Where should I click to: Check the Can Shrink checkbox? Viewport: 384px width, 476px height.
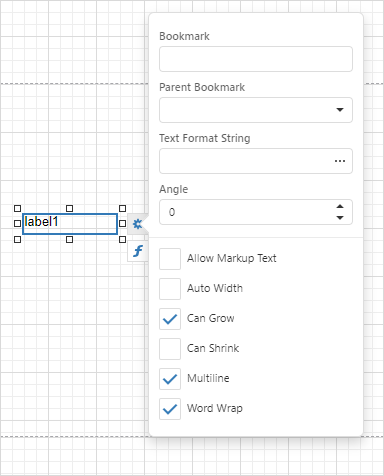[170, 349]
